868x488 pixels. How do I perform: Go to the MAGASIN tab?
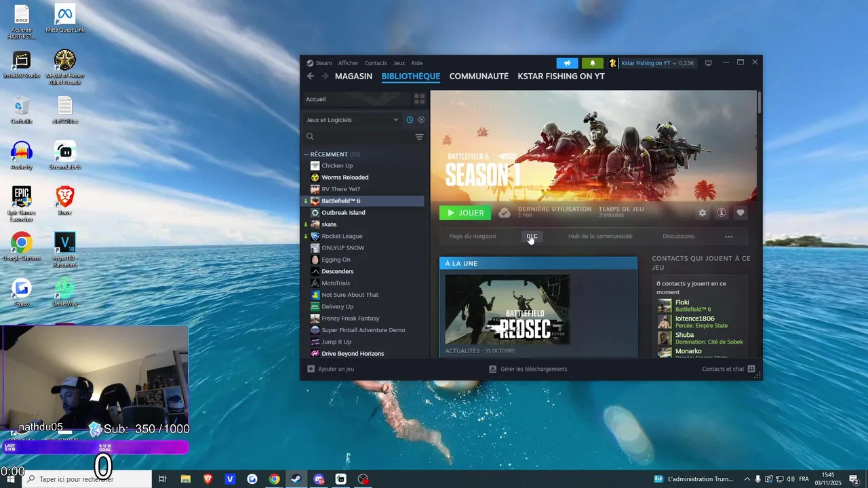tap(353, 76)
